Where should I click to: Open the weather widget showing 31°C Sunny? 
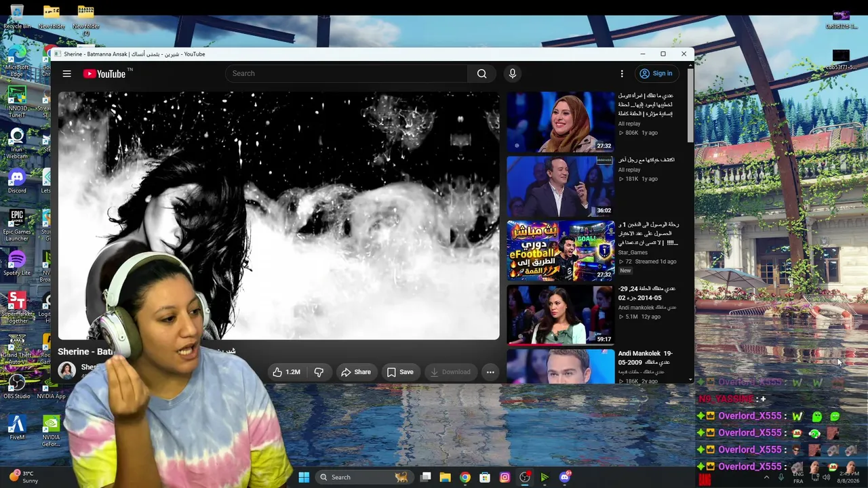pyautogui.click(x=24, y=477)
